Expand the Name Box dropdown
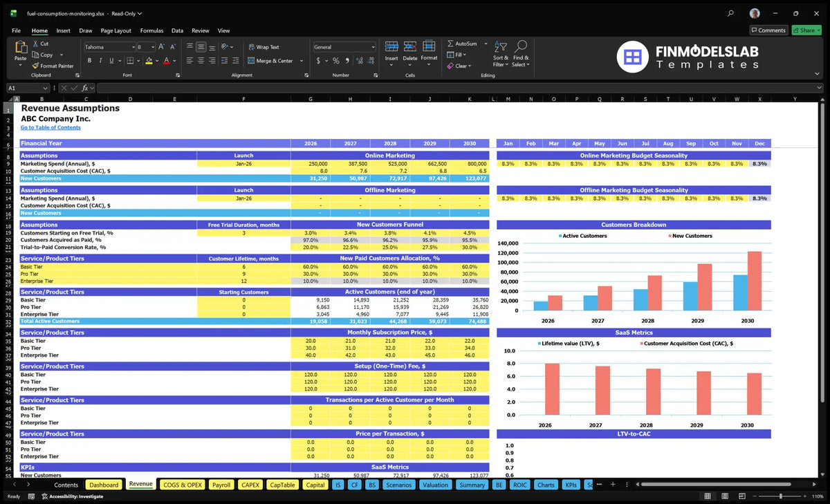 tap(45, 88)
